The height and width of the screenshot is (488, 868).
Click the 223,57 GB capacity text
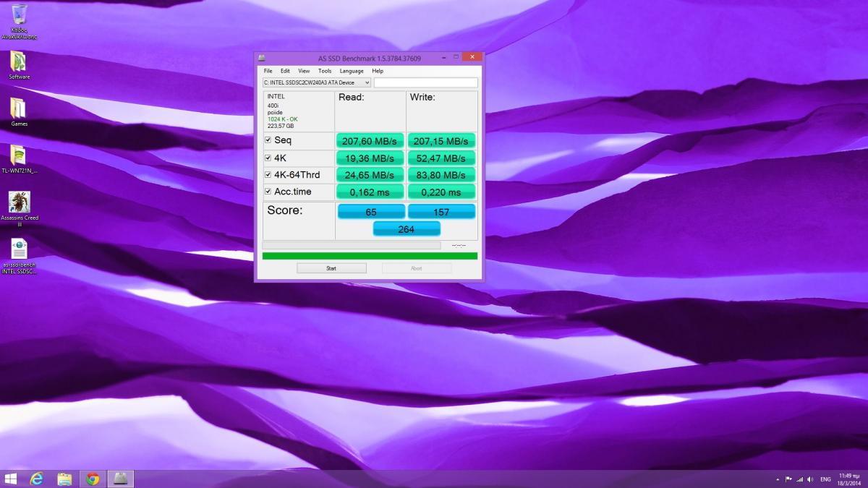(x=281, y=126)
